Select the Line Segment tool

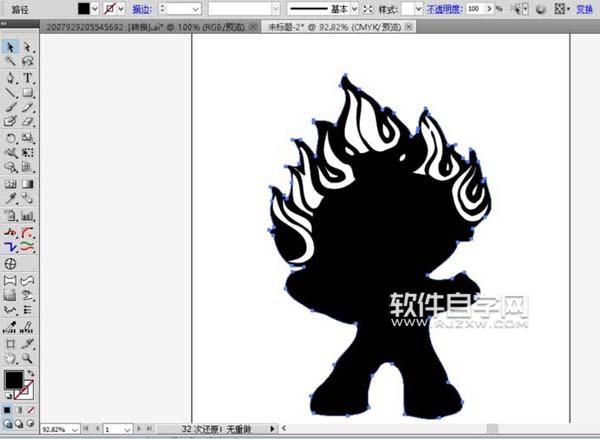pyautogui.click(x=10, y=93)
